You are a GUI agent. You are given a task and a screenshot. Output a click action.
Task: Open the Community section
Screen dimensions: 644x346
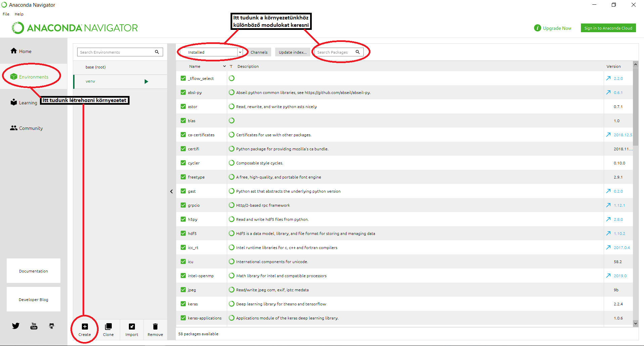27,128
